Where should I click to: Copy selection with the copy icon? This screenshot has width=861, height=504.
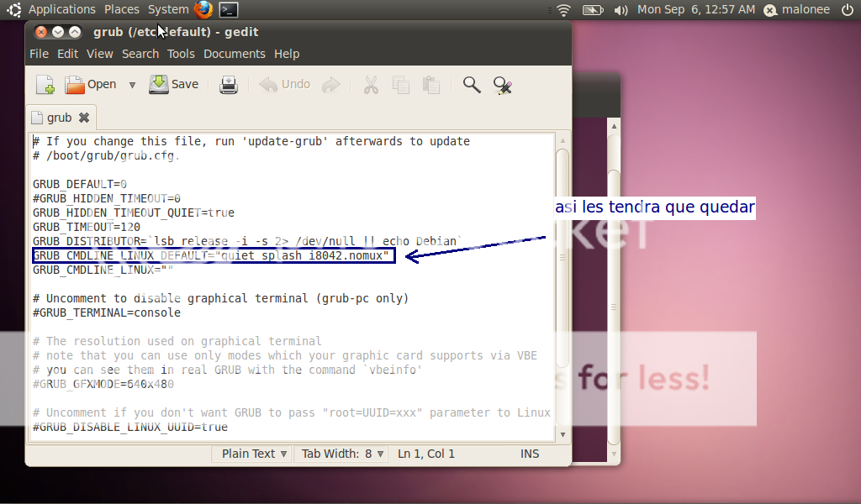(401, 85)
